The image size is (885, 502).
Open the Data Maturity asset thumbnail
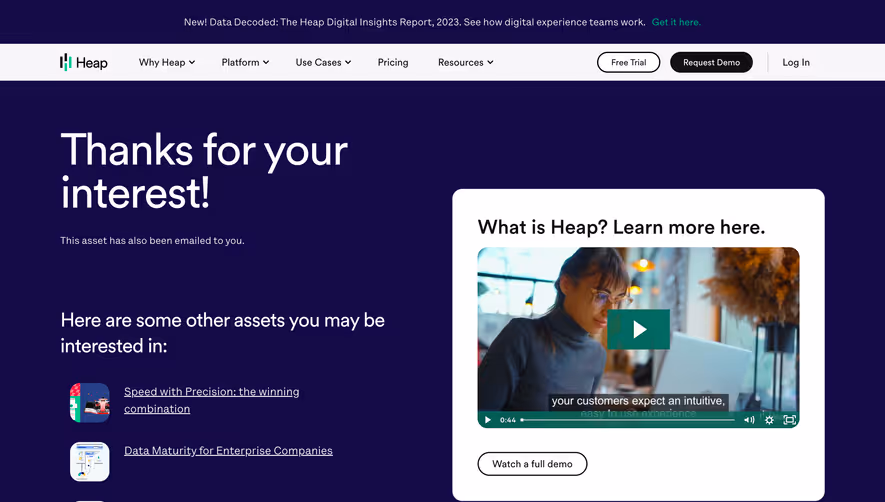tap(90, 461)
